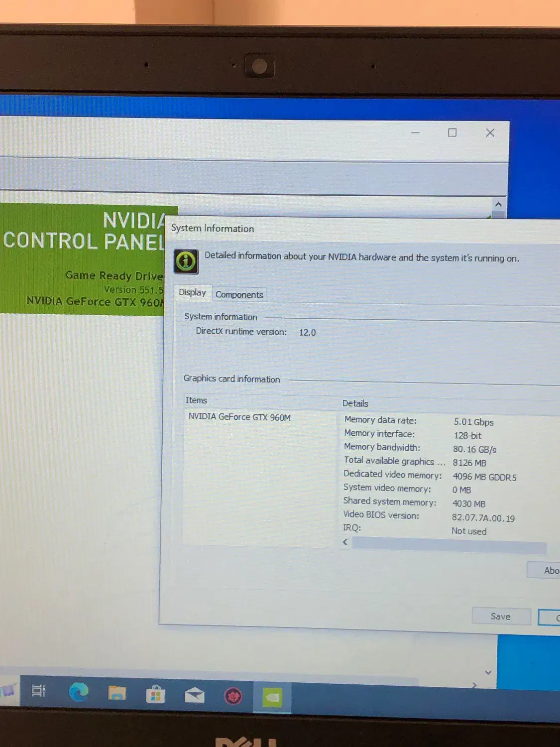Click the Details horizontal scrollbar track
The width and height of the screenshot is (560, 747).
tap(449, 545)
